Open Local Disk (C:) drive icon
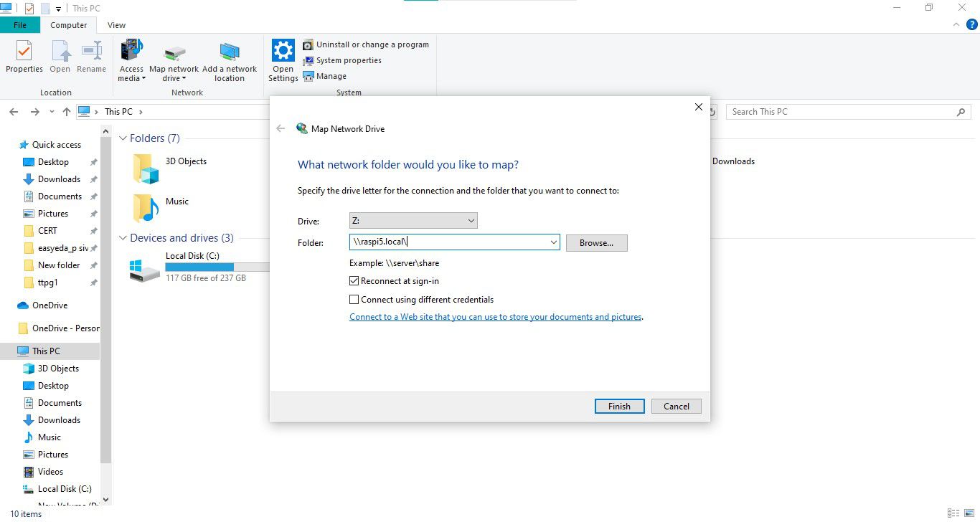This screenshot has height=522, width=980. pos(144,270)
